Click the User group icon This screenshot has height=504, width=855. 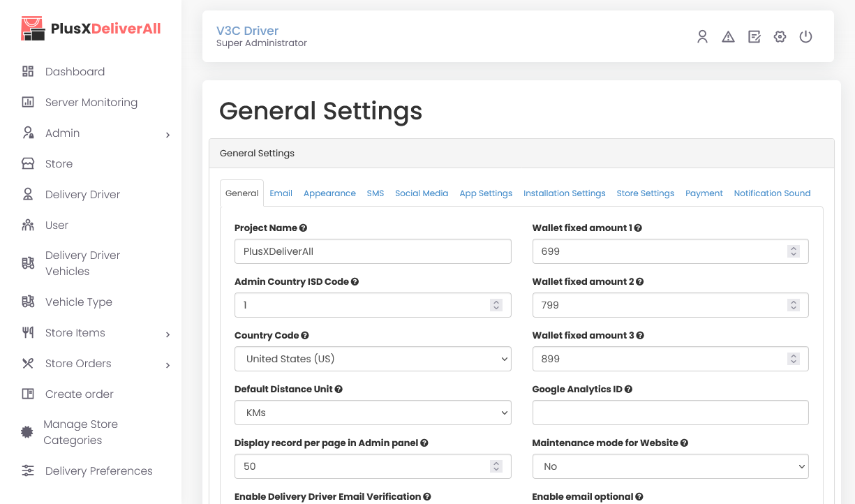28,225
